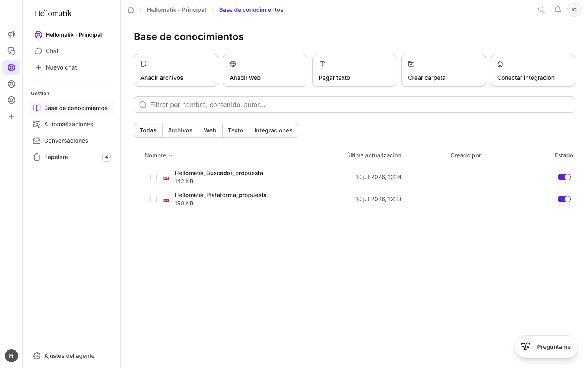Click Estado column header

pyautogui.click(x=564, y=155)
